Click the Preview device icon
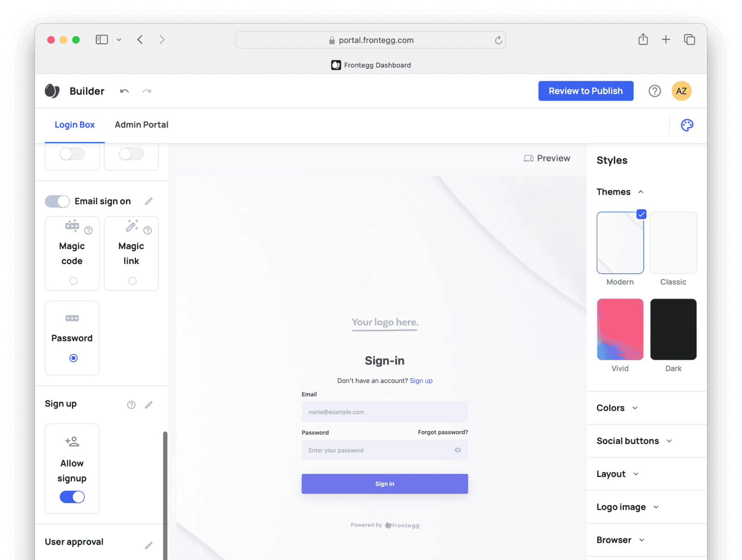 [528, 158]
